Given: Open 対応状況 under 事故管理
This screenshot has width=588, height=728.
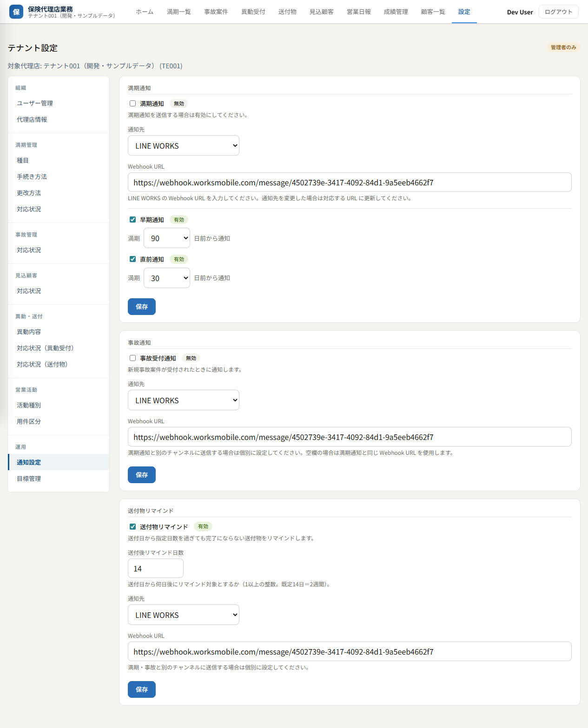Looking at the screenshot, I should tap(59, 250).
